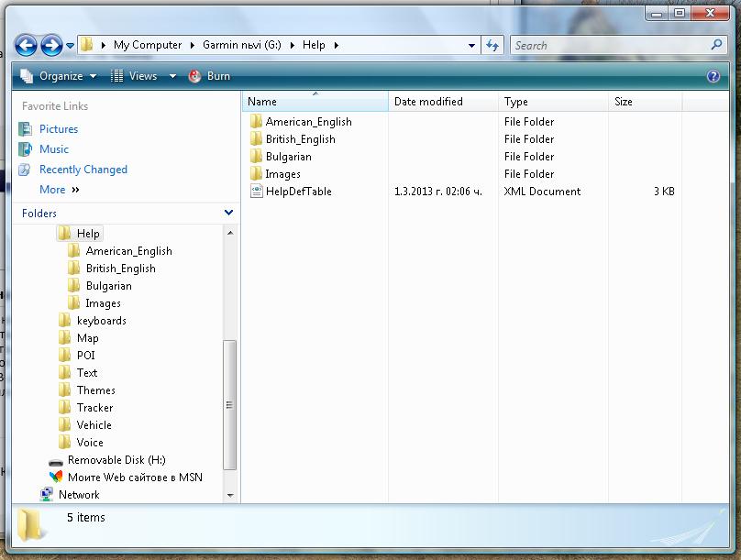
Task: Select the Voice folder in the tree
Action: (x=89, y=443)
